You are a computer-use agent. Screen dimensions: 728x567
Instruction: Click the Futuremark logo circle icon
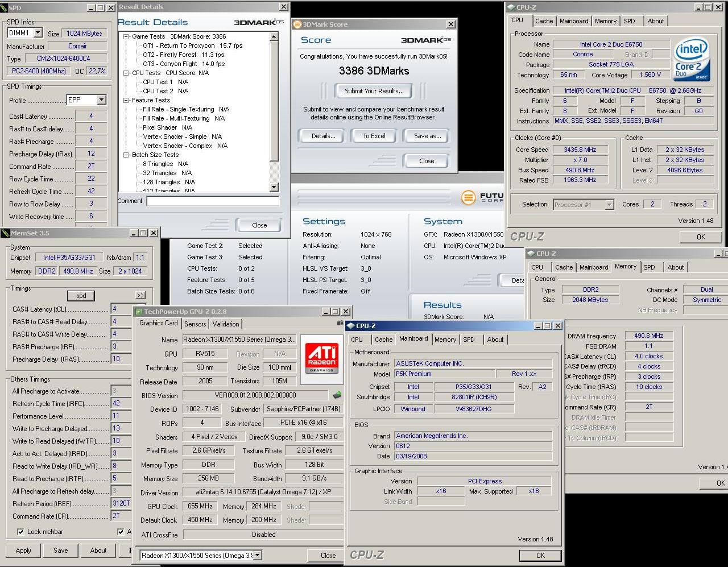(x=468, y=197)
